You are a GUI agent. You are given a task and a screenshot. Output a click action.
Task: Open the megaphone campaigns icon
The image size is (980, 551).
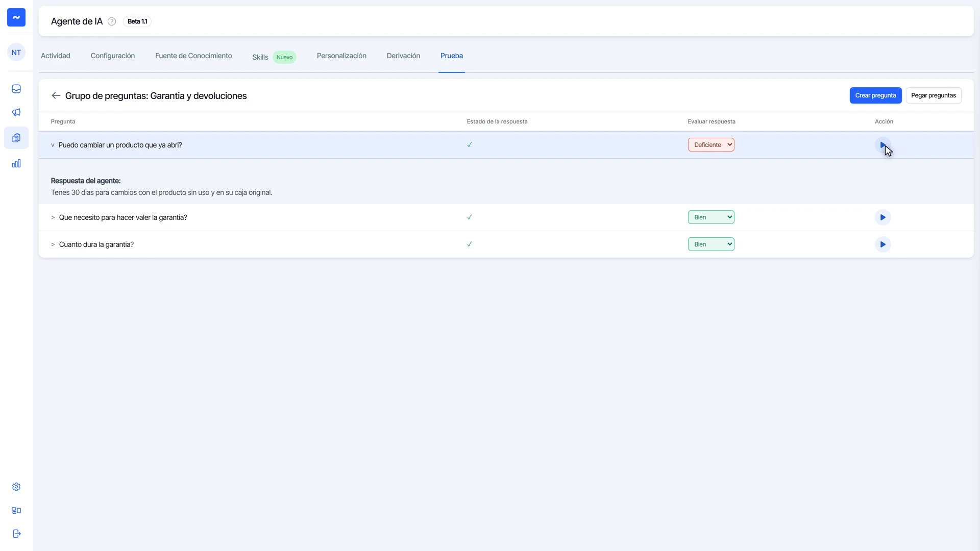tap(16, 112)
